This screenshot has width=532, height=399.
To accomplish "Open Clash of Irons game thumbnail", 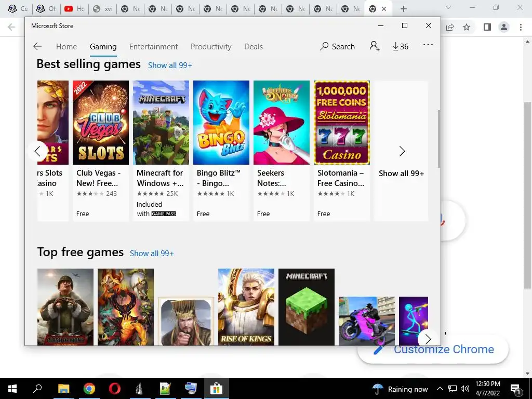I will 65,307.
